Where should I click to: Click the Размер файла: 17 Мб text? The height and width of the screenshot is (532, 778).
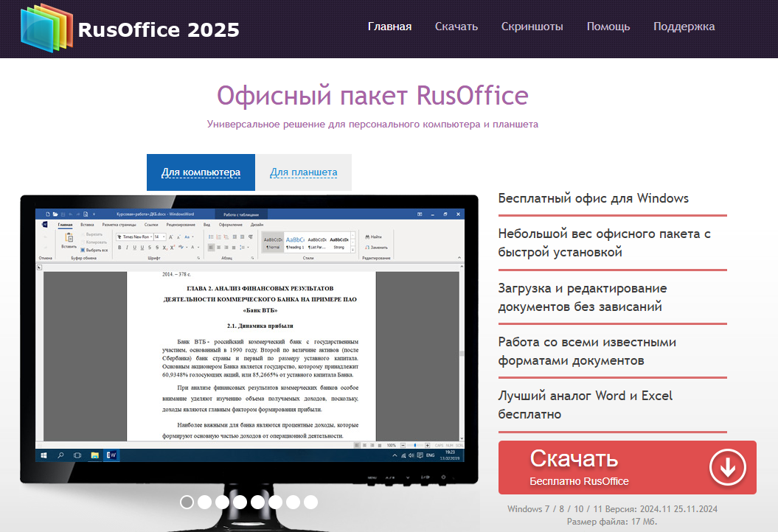coord(612,521)
